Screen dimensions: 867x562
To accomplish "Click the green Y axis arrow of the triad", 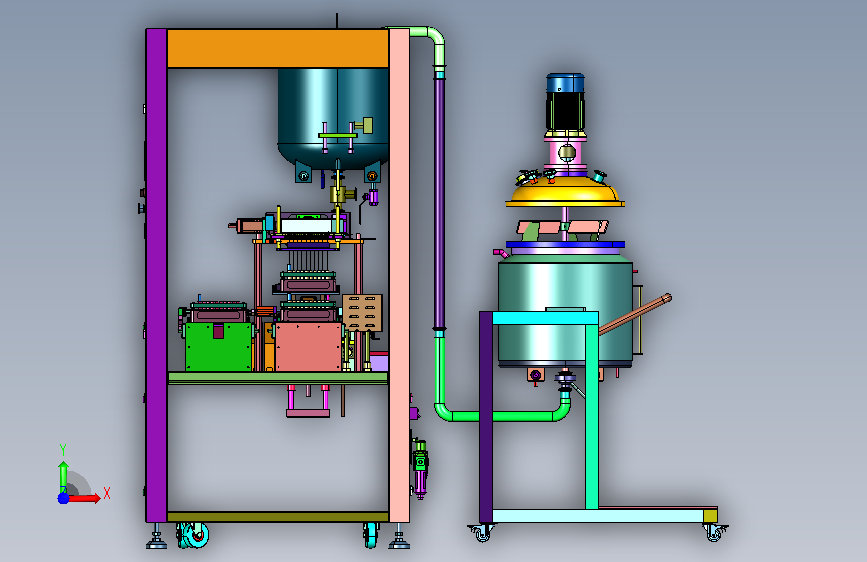I will tap(63, 477).
